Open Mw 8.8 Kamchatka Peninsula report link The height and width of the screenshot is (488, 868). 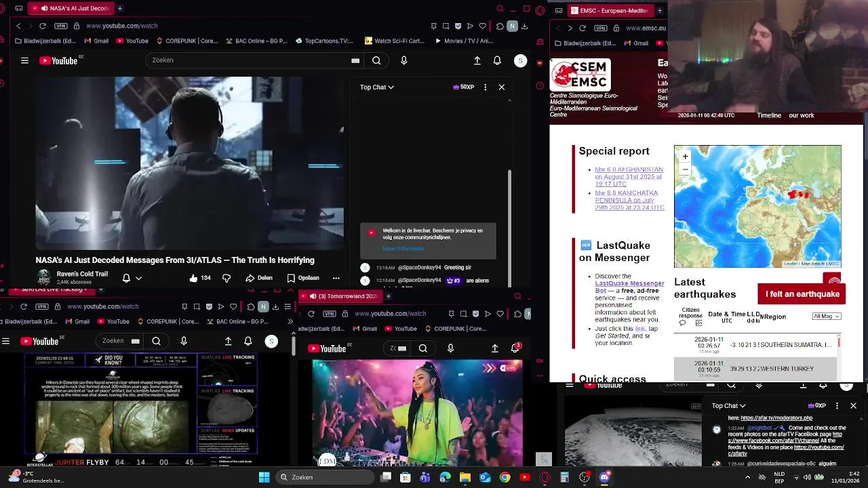[x=629, y=201]
